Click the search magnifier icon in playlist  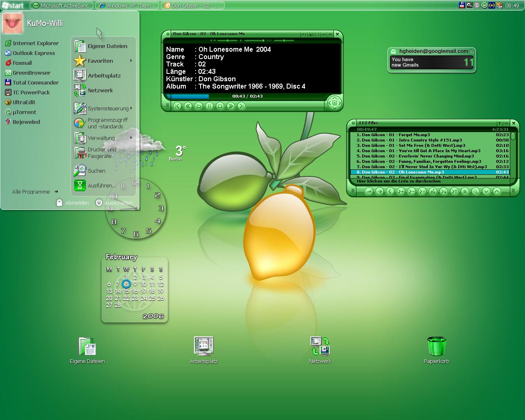pos(475,191)
